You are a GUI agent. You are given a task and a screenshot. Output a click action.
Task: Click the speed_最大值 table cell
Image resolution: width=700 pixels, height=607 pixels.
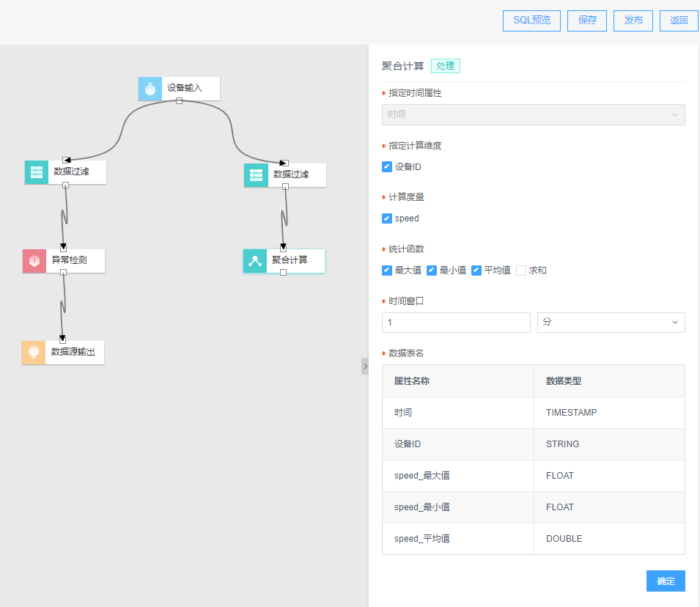pos(458,476)
